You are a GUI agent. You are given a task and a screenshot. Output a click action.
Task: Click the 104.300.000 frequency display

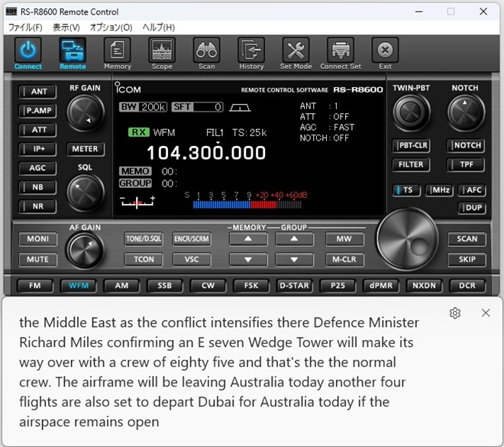click(x=206, y=152)
